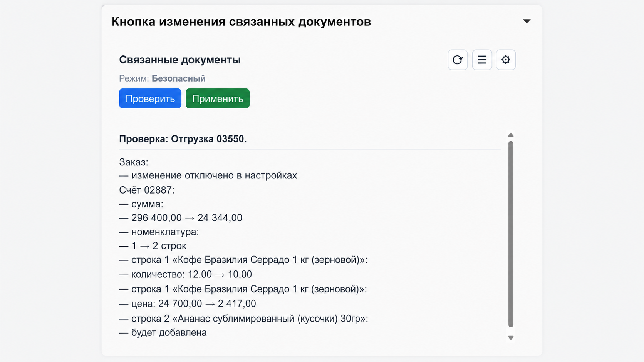Click the line цена: 24 700,00 → 2 417,00
The height and width of the screenshot is (362, 644).
[188, 304]
